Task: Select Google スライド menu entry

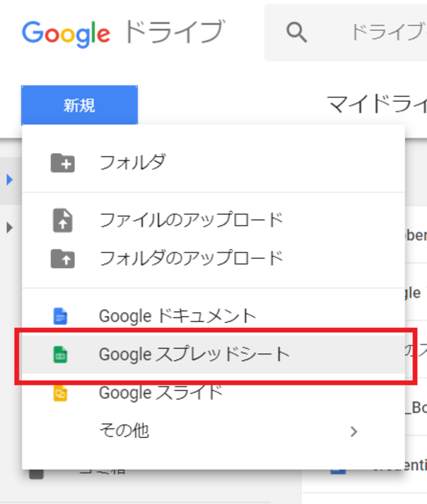Action: (161, 393)
